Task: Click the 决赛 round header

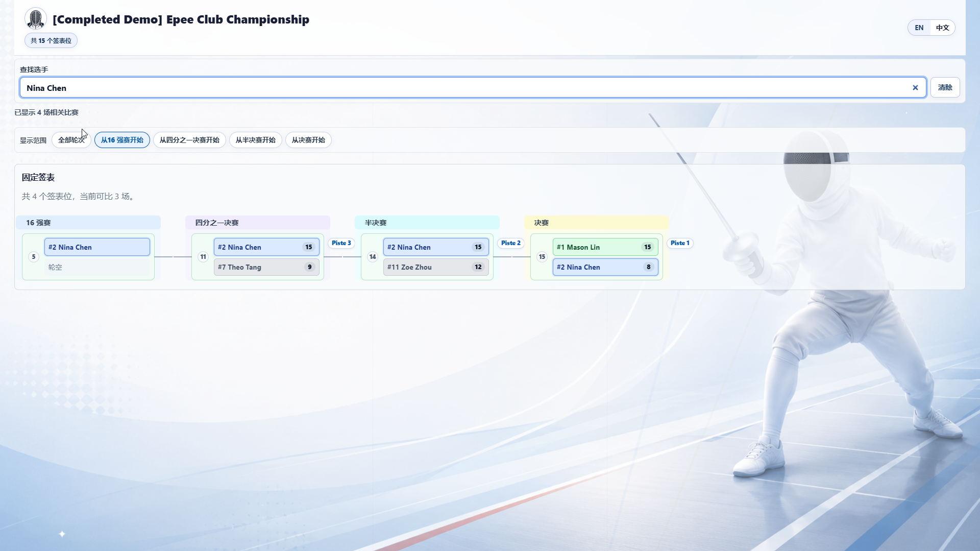Action: [597, 223]
